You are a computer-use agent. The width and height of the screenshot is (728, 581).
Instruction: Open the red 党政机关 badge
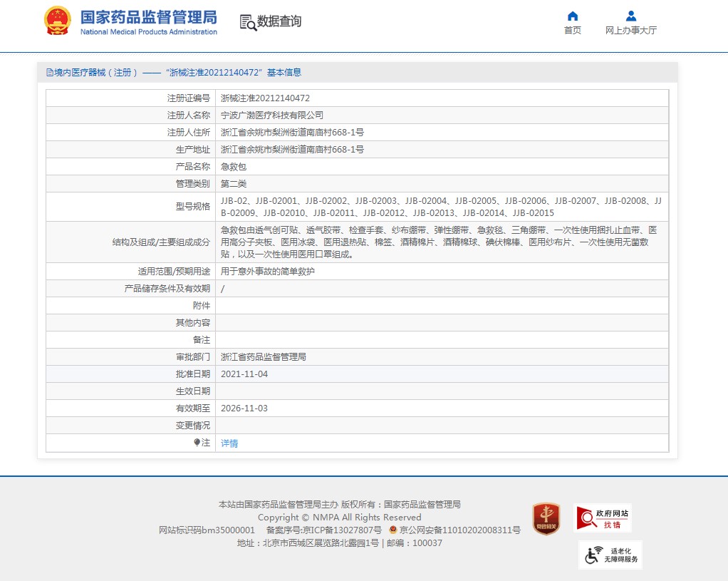pos(546,518)
